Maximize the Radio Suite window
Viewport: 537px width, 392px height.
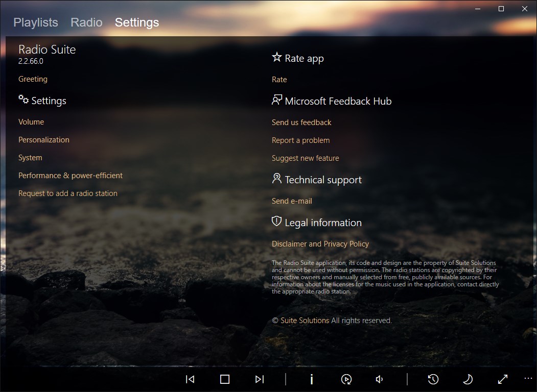[x=501, y=9]
